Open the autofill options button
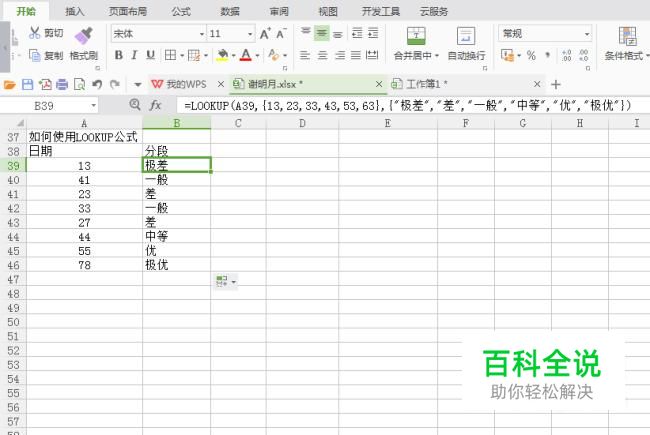 [x=226, y=282]
